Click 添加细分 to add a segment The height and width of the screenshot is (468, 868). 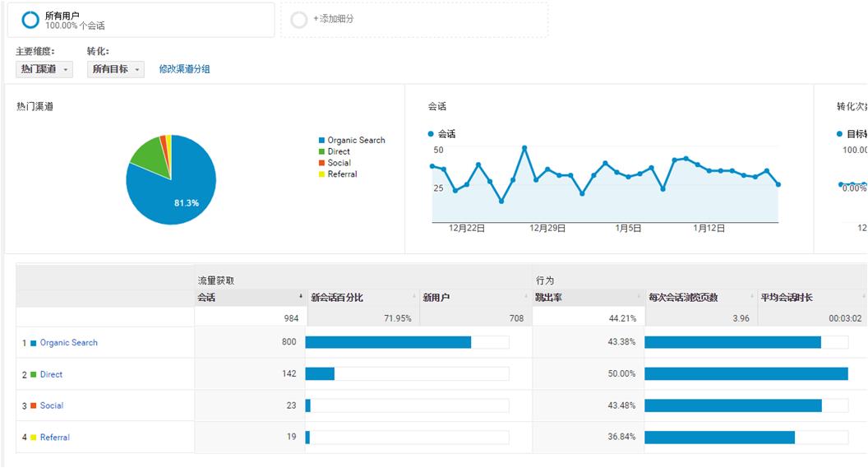(x=334, y=19)
